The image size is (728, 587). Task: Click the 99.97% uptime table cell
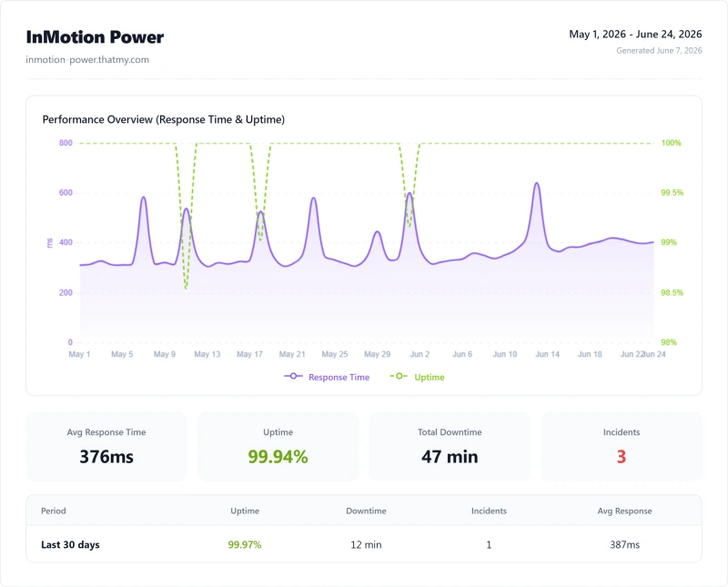pos(245,544)
